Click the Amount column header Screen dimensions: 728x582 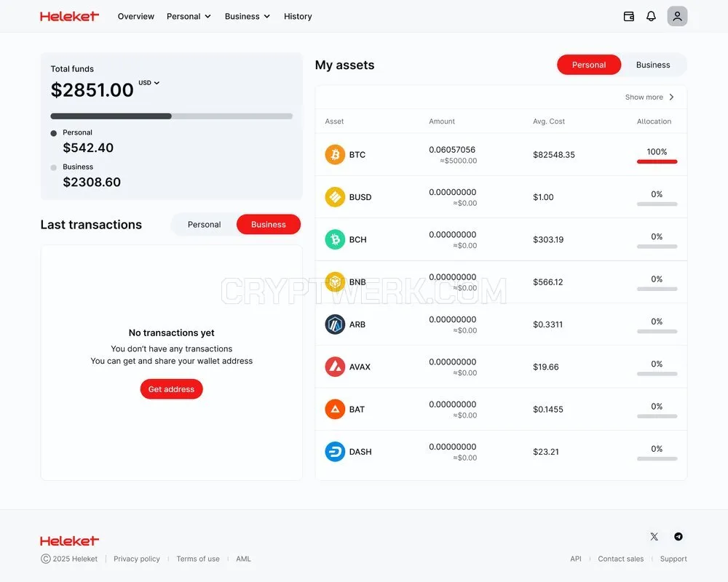442,121
